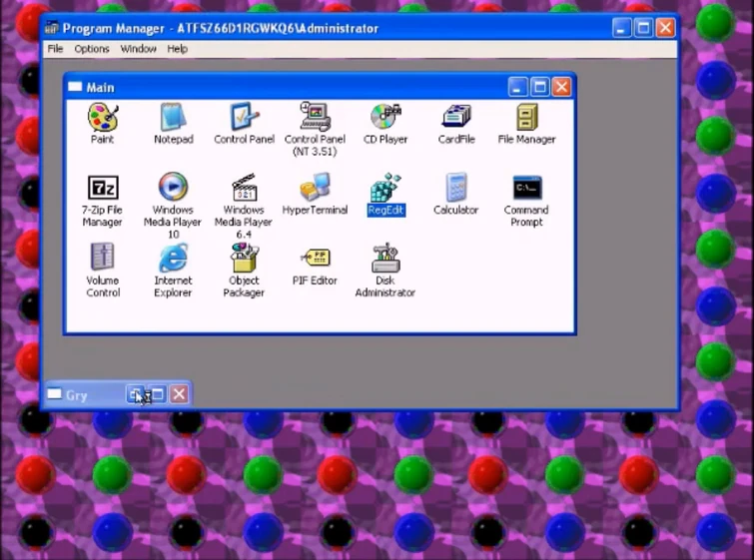Click the Gry title text
The image size is (754, 560).
tap(77, 395)
